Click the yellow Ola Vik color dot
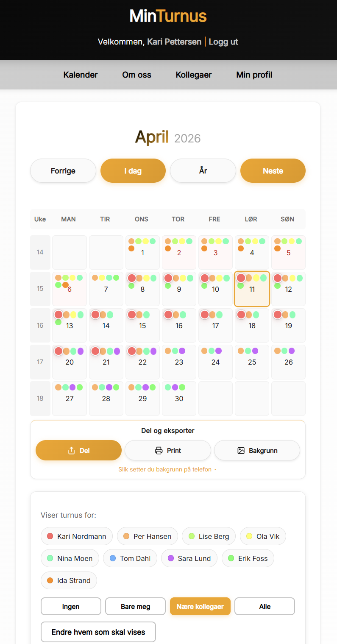Viewport: 337px width, 644px height. [x=249, y=536]
